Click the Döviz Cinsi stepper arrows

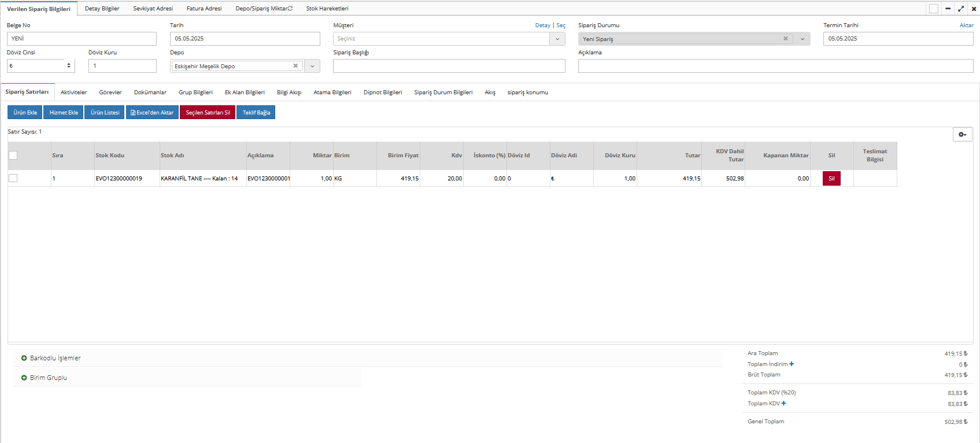pyautogui.click(x=69, y=66)
